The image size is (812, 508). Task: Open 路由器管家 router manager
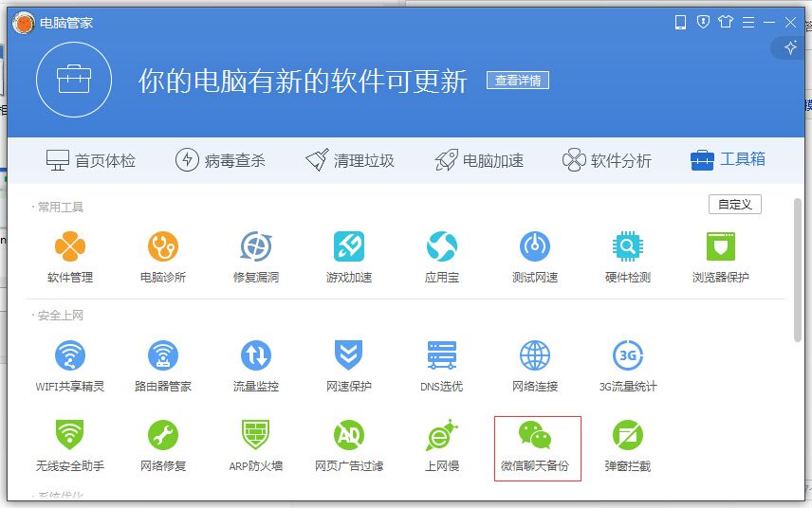163,366
